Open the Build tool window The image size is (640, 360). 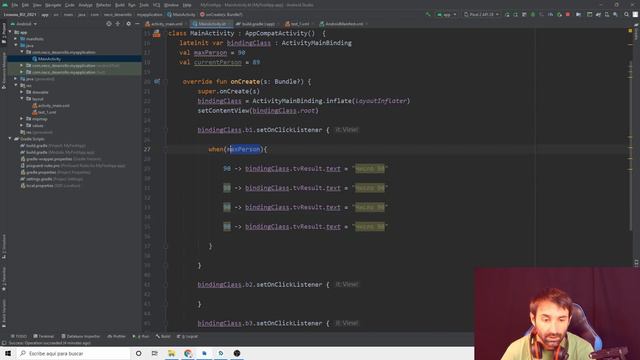163,336
